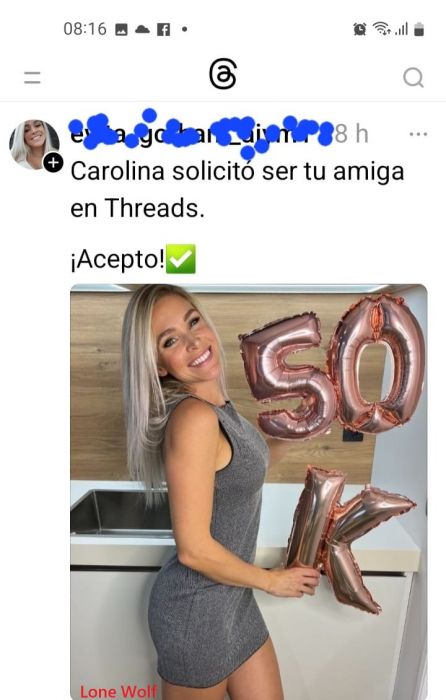Tap the Lone Wolf watermark text
Screen dimensions: 446x700
118,691
